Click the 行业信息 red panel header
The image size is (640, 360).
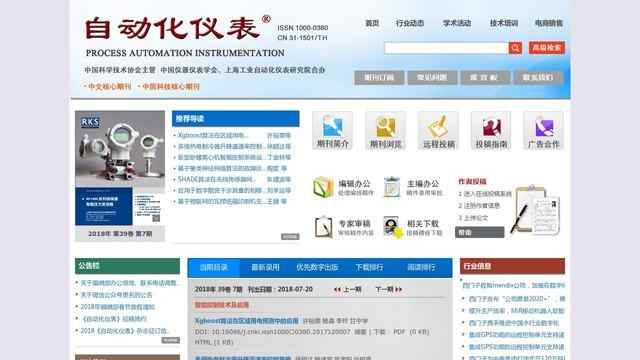click(x=512, y=266)
